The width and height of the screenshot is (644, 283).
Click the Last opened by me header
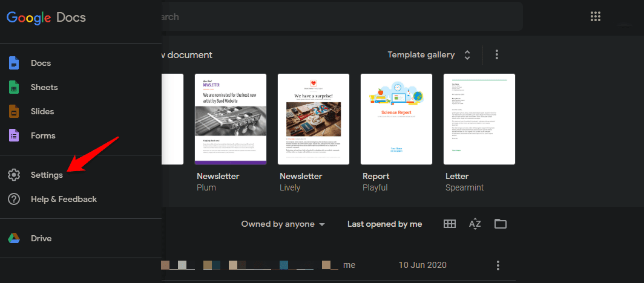(384, 224)
